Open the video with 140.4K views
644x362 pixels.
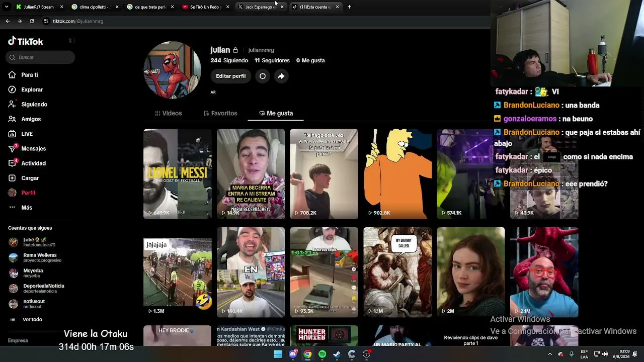tap(251, 272)
